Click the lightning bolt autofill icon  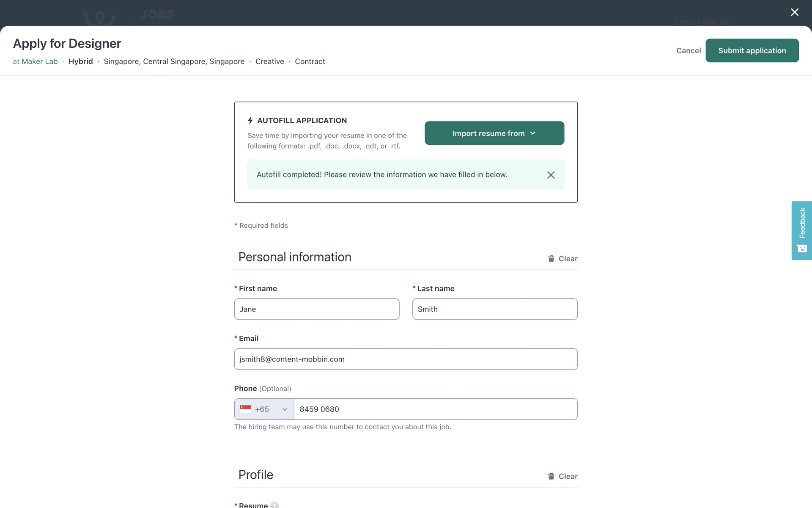[250, 121]
